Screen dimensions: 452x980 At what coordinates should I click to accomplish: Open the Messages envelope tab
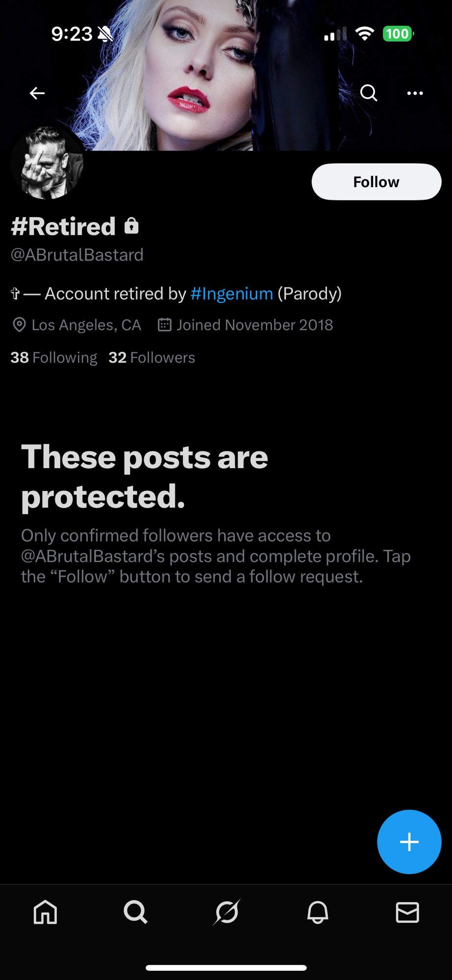[407, 912]
